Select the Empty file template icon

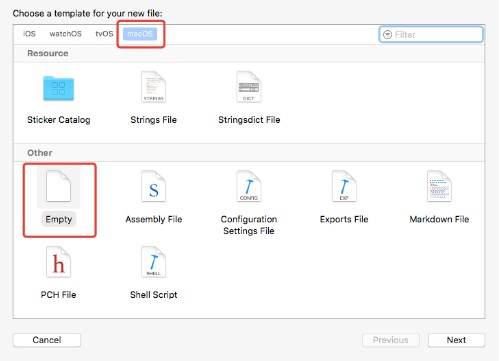click(x=58, y=186)
